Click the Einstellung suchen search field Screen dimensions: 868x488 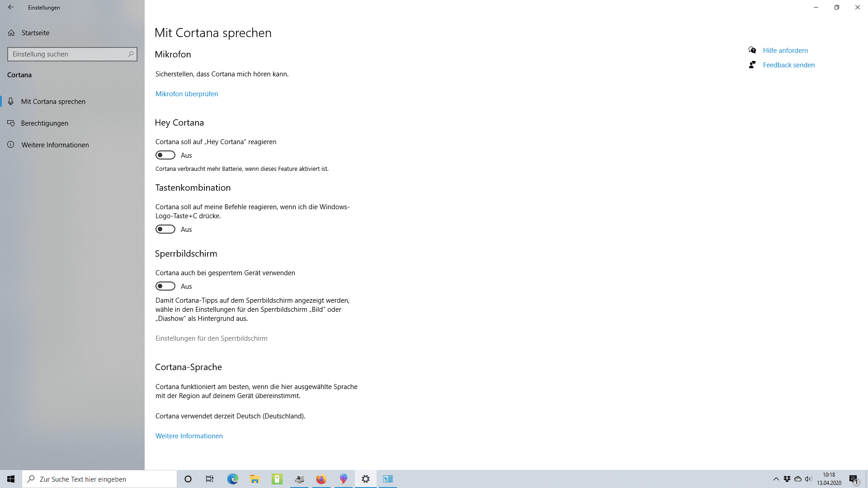72,54
